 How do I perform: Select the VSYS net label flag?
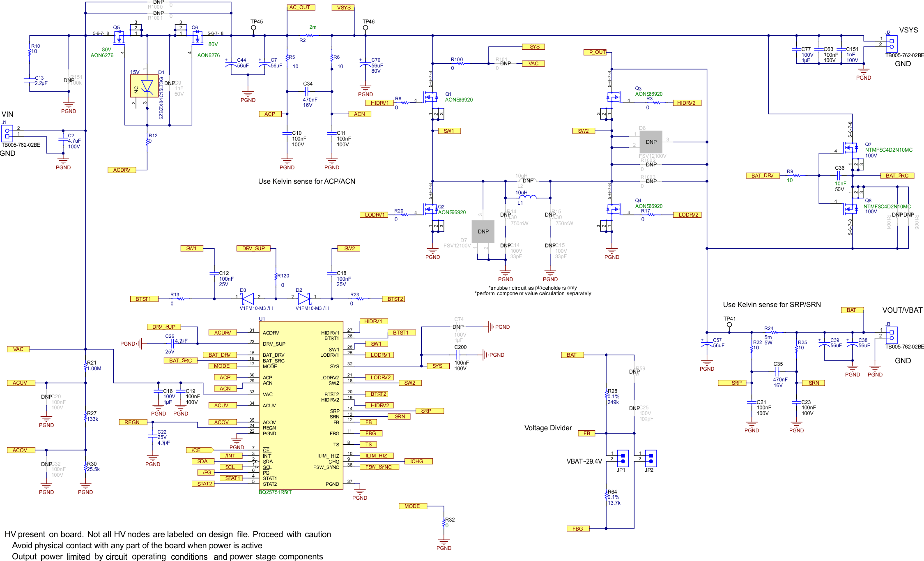(343, 7)
